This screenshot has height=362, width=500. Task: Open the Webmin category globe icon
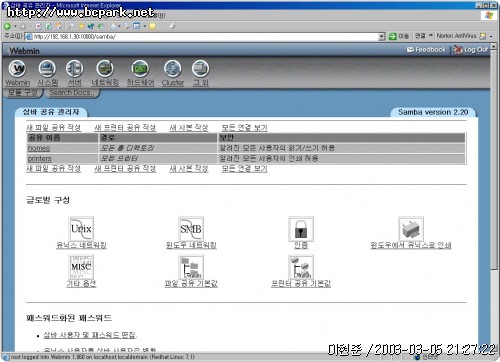17,69
